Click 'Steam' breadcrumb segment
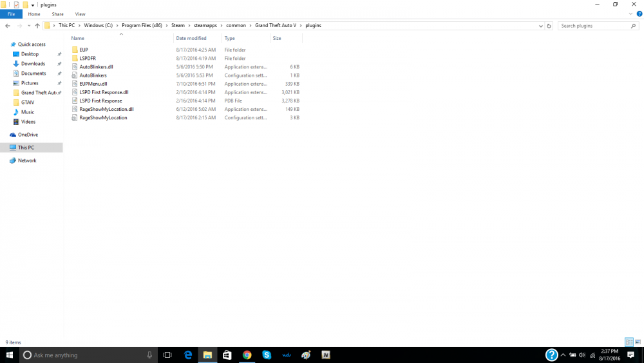This screenshot has width=644, height=363. click(x=178, y=26)
